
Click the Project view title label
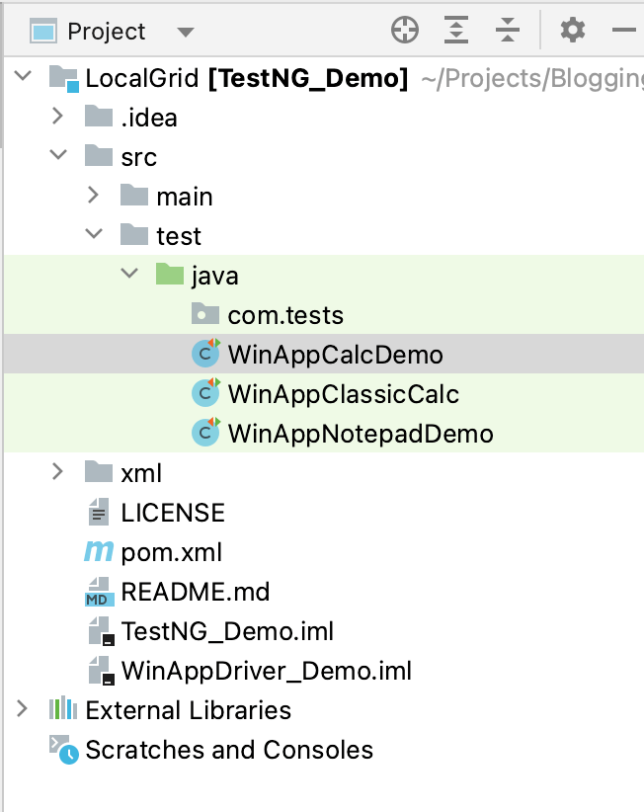(x=107, y=32)
